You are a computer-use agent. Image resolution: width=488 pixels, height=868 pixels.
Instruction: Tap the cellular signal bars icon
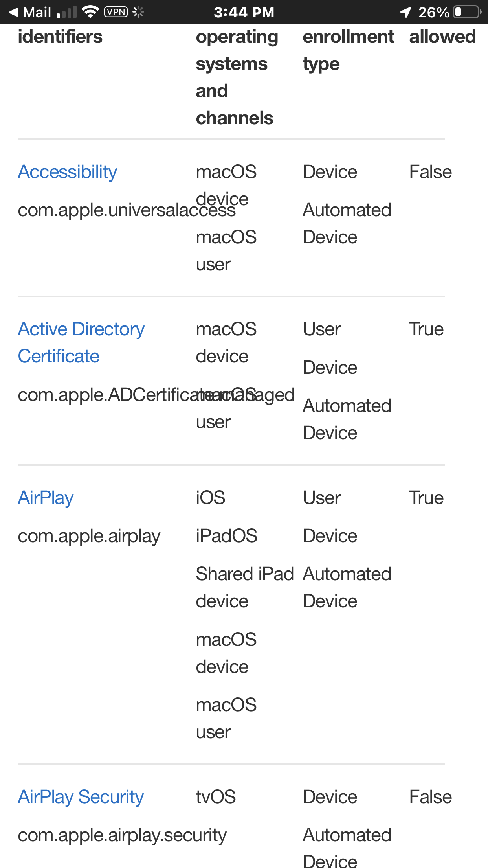point(66,12)
